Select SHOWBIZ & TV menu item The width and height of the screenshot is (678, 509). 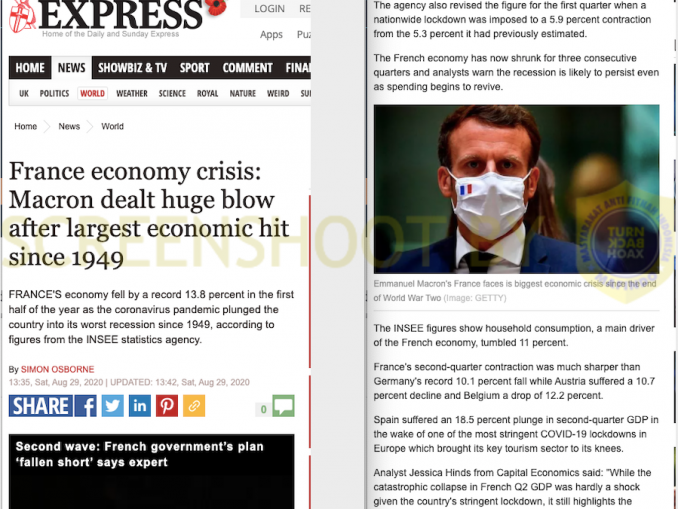tap(132, 67)
